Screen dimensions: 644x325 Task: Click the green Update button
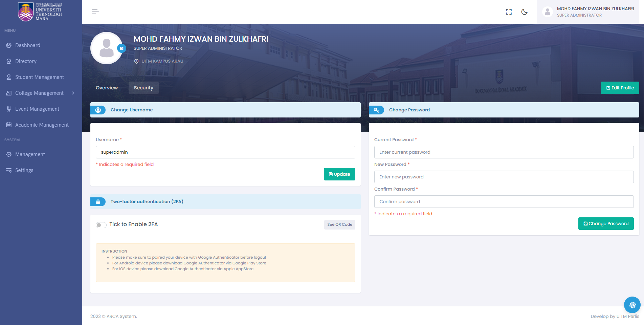[x=339, y=174]
